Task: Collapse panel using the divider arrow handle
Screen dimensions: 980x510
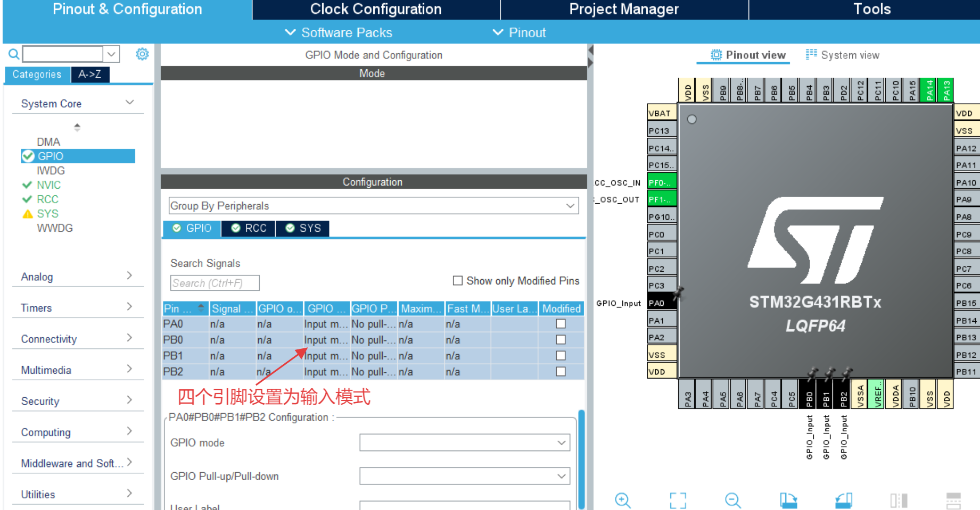Action: point(590,56)
